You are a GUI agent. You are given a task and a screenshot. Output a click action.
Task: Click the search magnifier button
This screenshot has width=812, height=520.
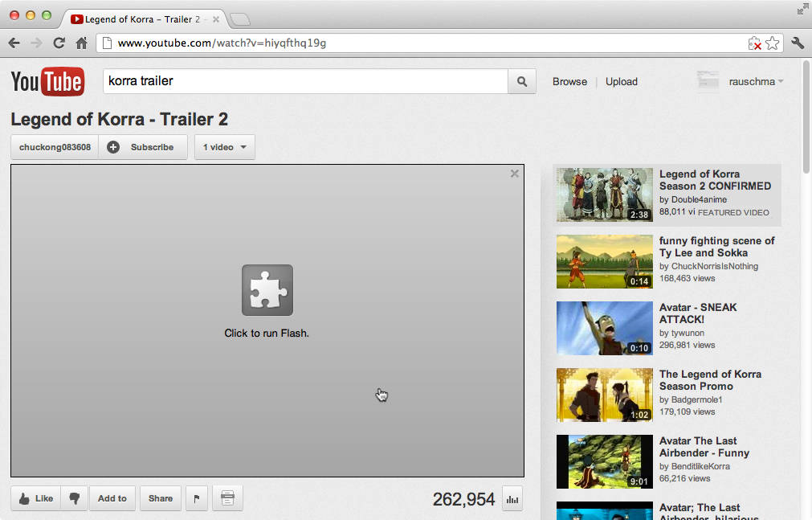522,81
